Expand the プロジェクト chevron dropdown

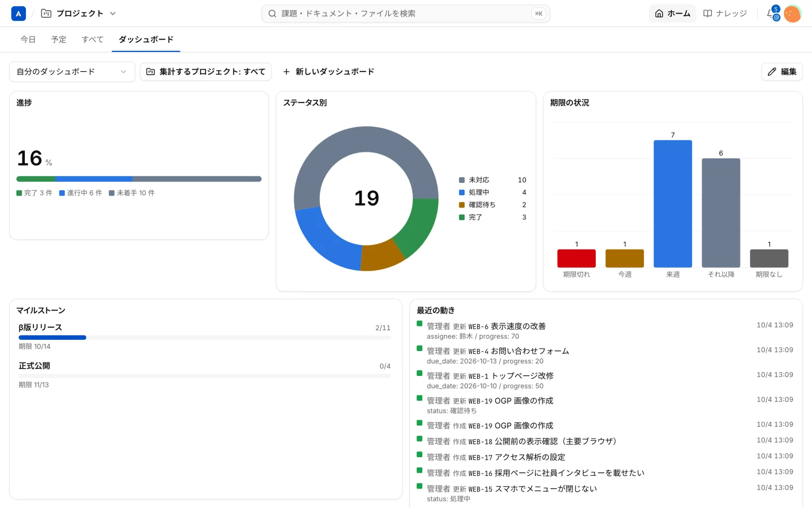click(x=113, y=14)
